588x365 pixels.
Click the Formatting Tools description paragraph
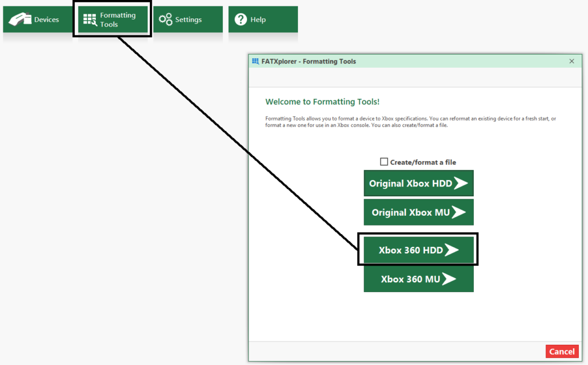pos(411,122)
